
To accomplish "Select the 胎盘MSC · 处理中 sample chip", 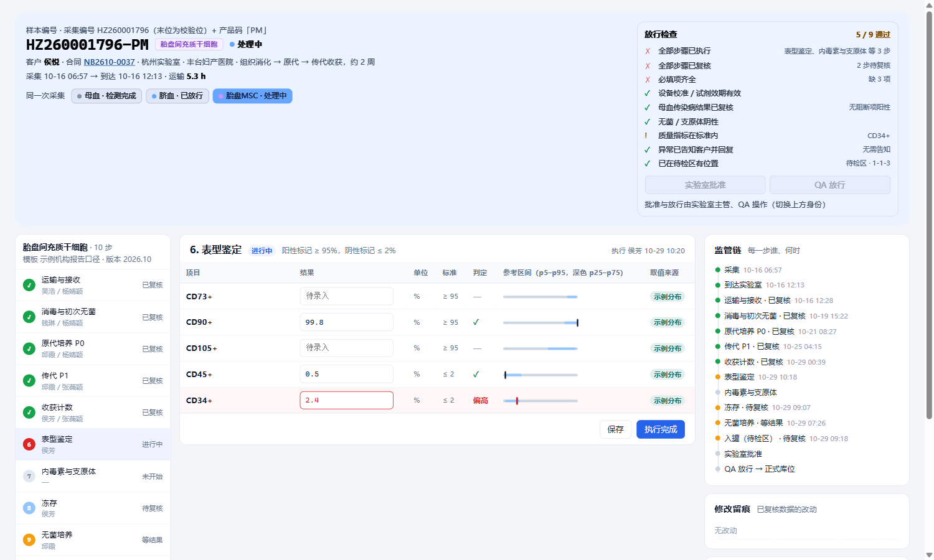I will (x=252, y=96).
